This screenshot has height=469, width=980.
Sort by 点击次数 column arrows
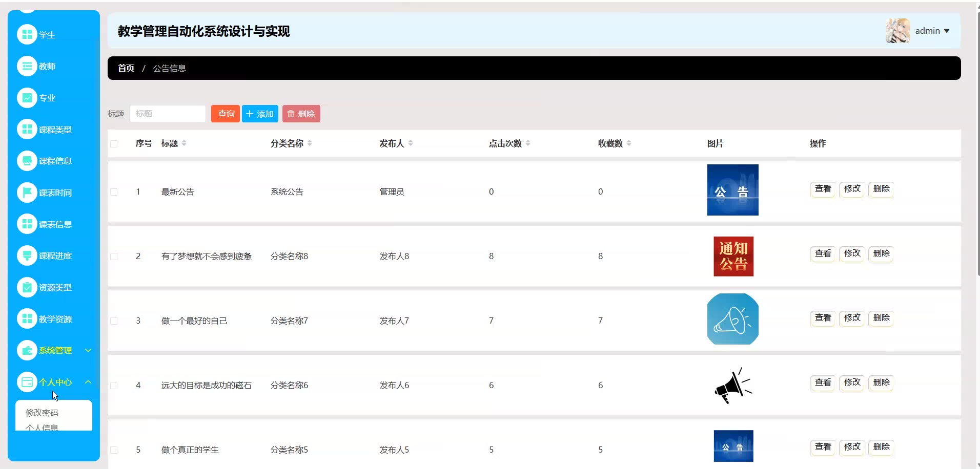tap(528, 143)
